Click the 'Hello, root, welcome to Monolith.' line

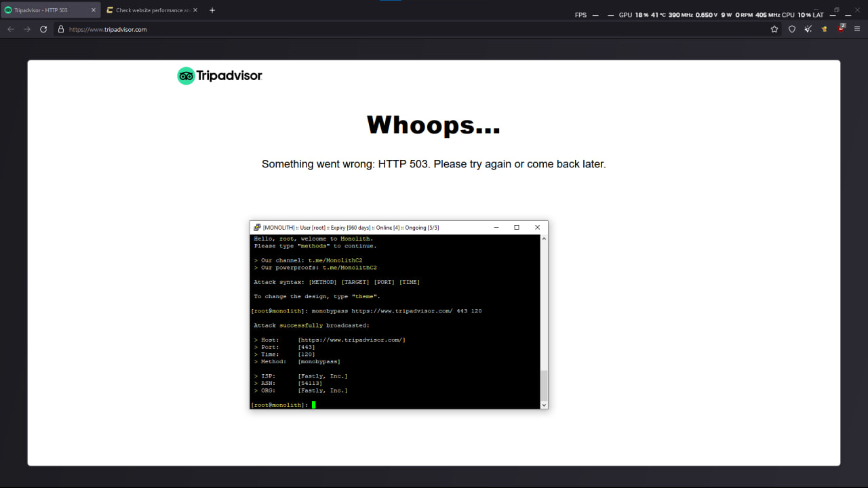click(x=313, y=239)
